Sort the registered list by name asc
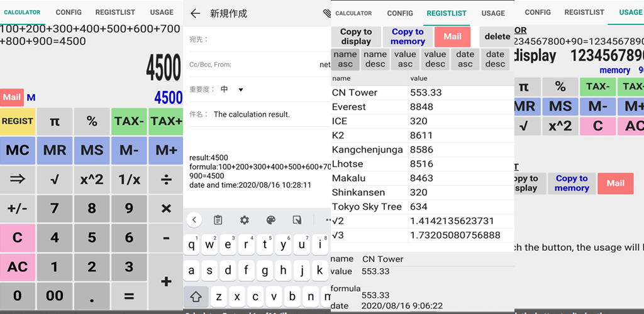Viewport: 644px width, 314px height. 345,59
